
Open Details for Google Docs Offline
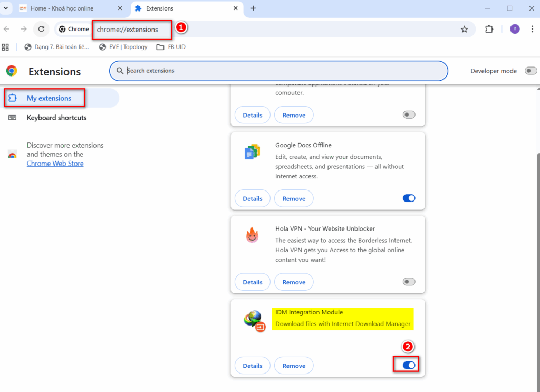(x=253, y=199)
